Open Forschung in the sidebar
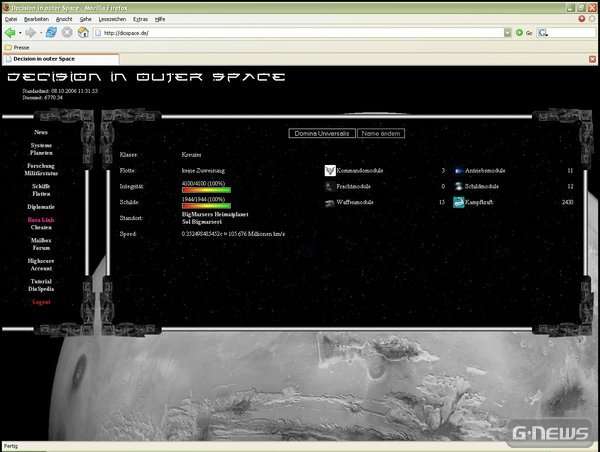Image resolution: width=600 pixels, height=452 pixels. [41, 166]
